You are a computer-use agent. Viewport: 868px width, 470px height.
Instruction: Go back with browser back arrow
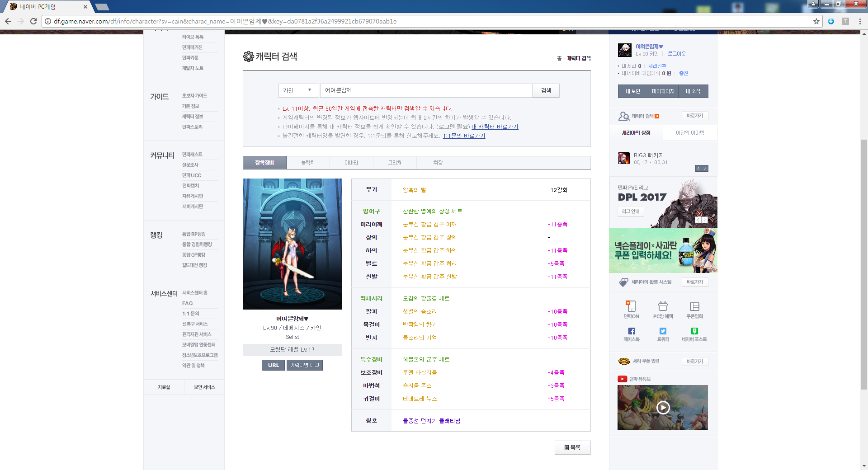[x=8, y=21]
